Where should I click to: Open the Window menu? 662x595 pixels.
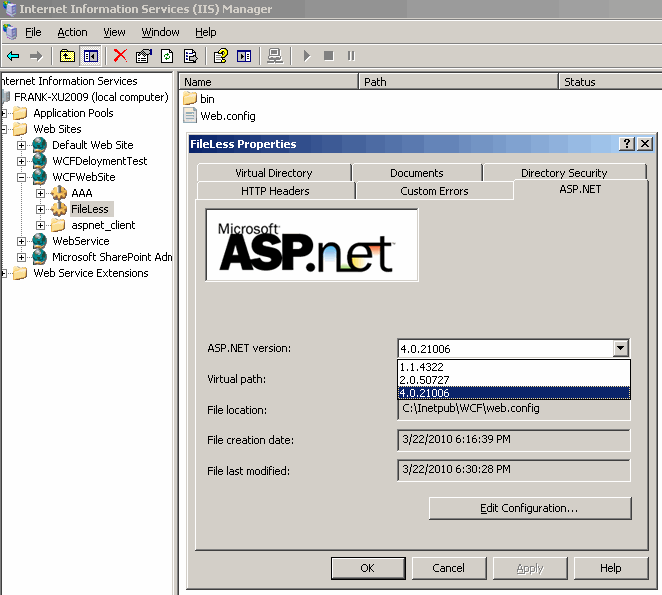click(x=160, y=32)
